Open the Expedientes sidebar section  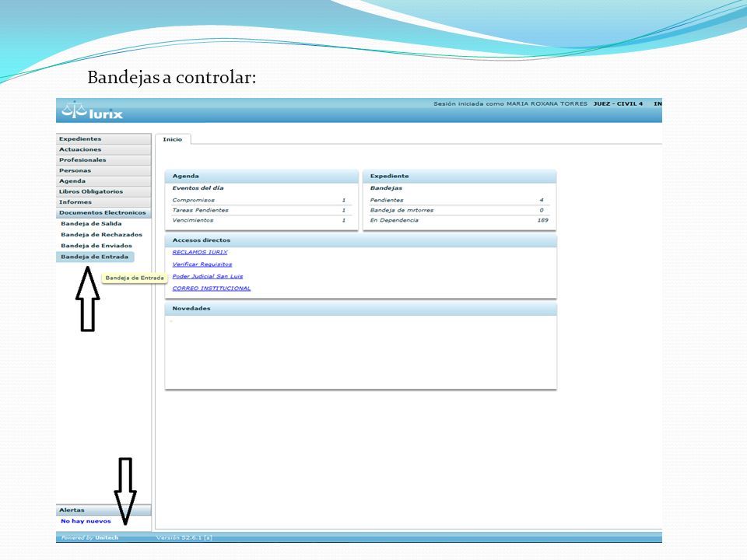coord(103,138)
